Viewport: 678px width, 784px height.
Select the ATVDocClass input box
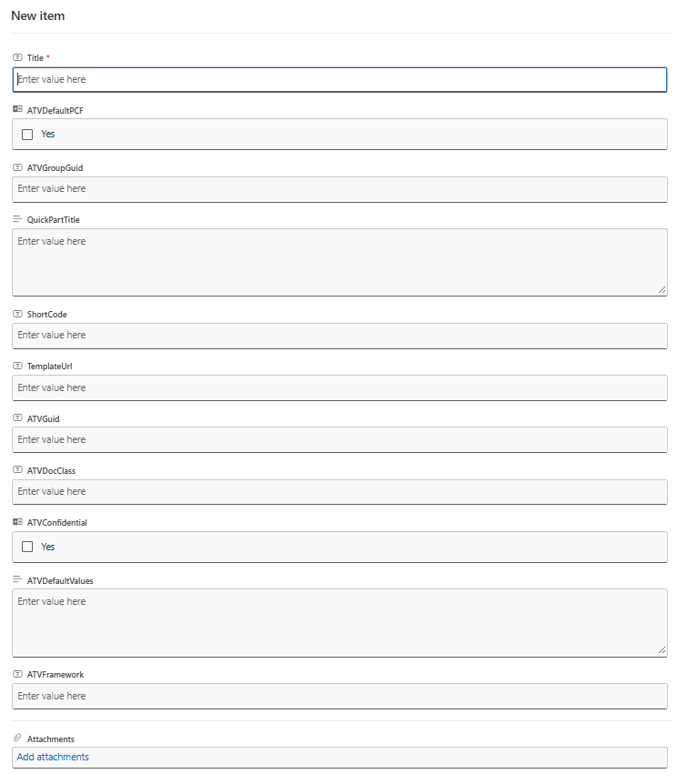[339, 492]
